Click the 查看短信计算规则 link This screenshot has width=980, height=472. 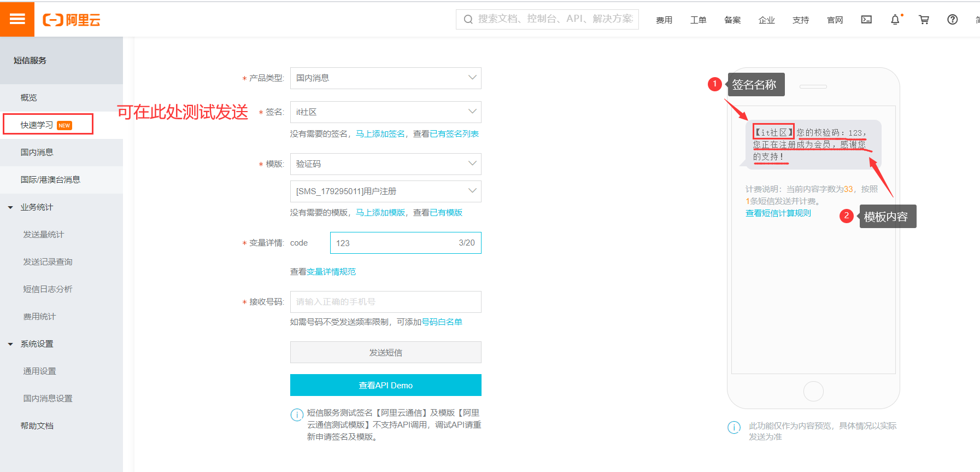click(x=778, y=213)
